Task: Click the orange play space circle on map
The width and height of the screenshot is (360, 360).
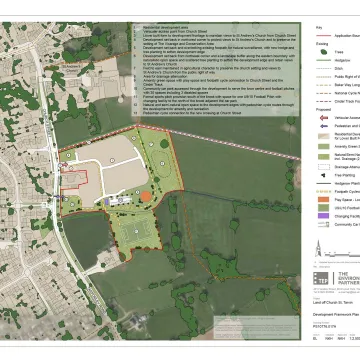Action: coord(145,196)
